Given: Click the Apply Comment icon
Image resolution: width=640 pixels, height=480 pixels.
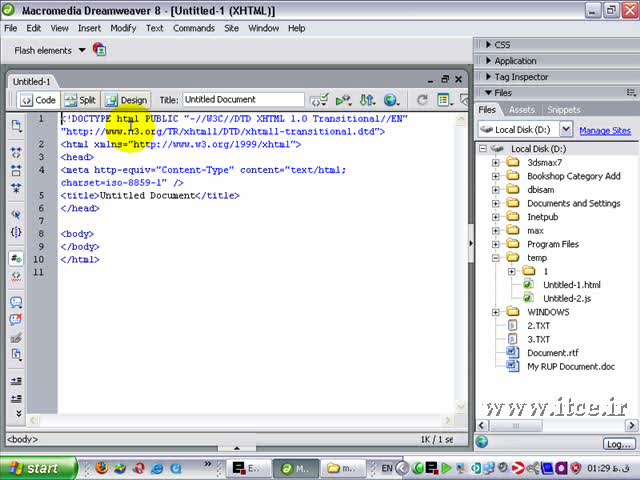Looking at the screenshot, I should point(16,302).
